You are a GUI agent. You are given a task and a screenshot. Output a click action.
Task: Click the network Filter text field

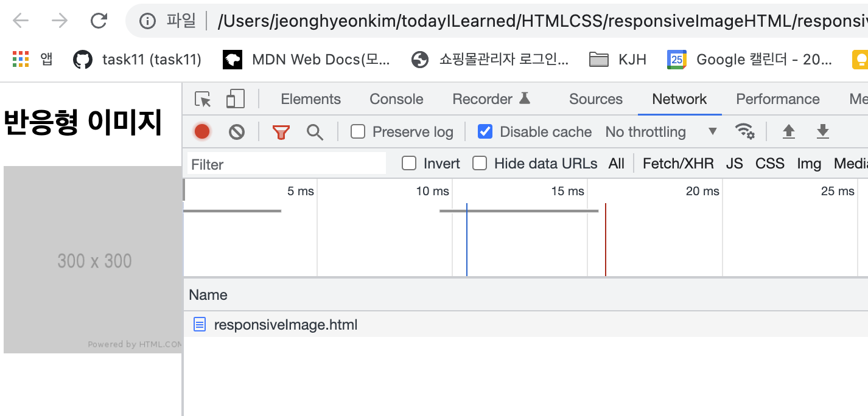(286, 164)
